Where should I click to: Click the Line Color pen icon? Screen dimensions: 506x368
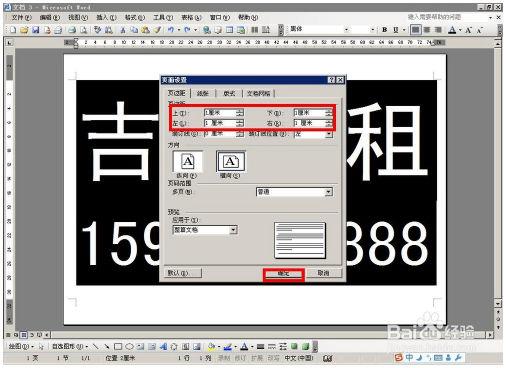[228, 347]
